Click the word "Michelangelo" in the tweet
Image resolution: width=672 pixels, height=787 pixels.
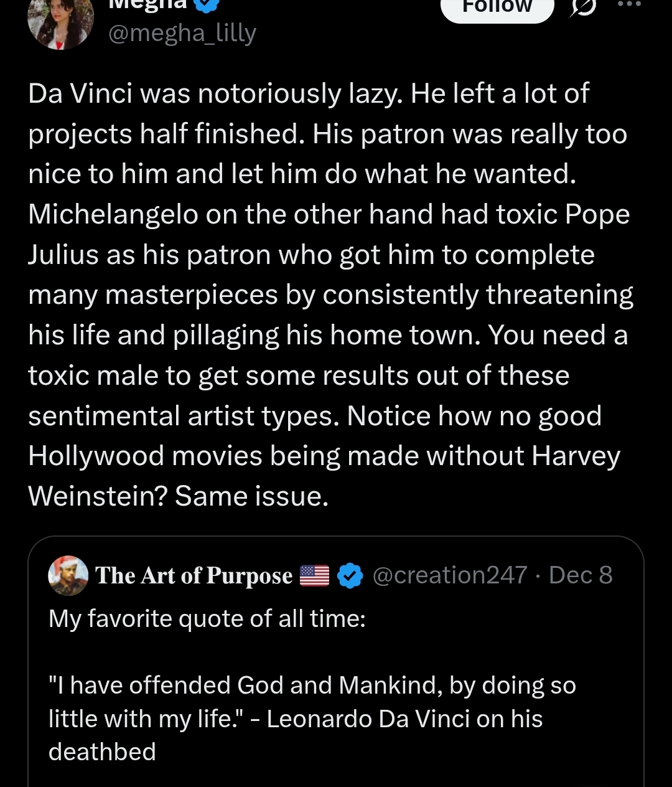(112, 214)
